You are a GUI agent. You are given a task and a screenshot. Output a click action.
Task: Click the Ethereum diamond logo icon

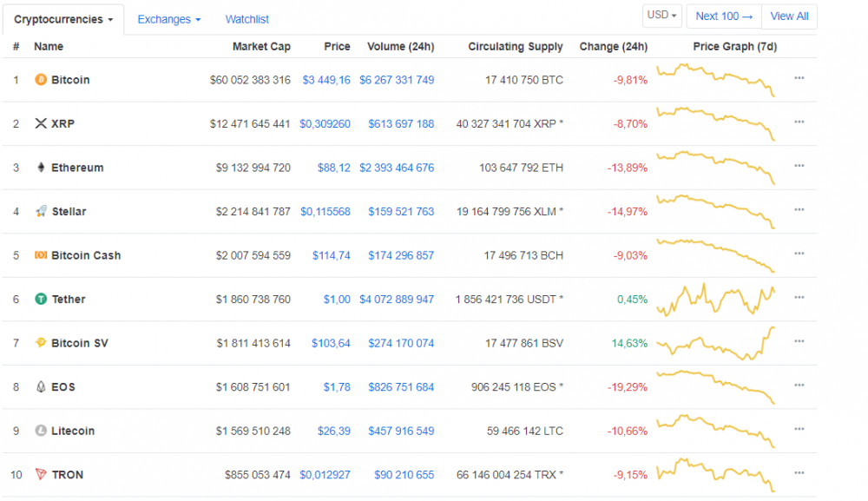click(x=41, y=168)
